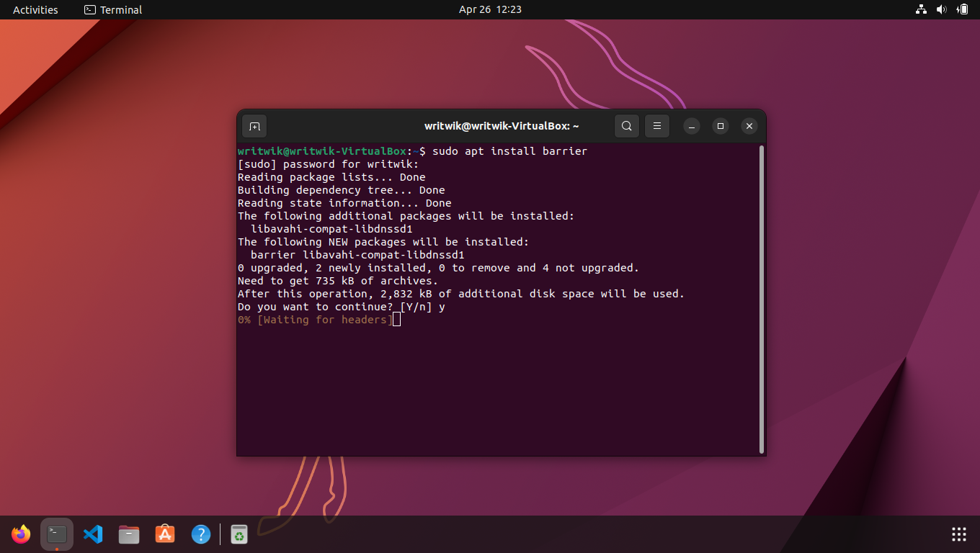The width and height of the screenshot is (980, 553).
Task: Open the Terminal menu in the top bar
Action: [x=112, y=9]
